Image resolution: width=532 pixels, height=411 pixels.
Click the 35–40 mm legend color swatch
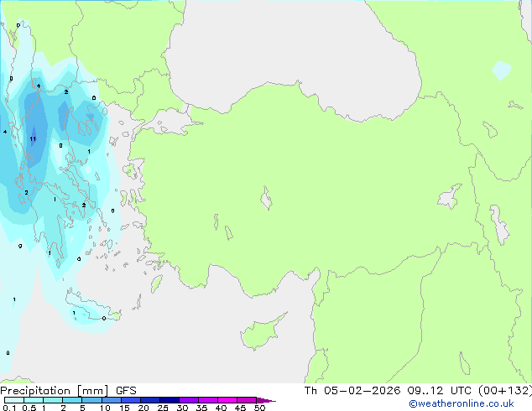pyautogui.click(x=207, y=400)
